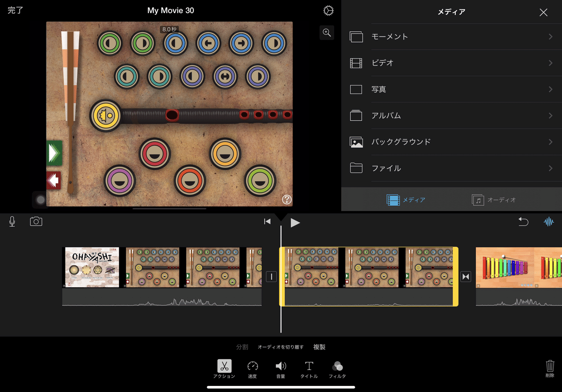Close the Media panel

(543, 13)
